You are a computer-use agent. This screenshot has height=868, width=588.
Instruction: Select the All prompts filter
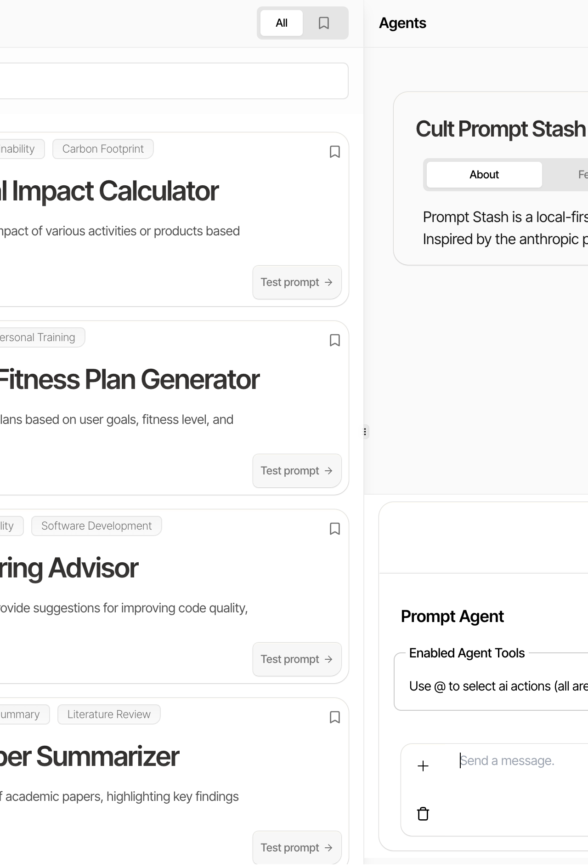[x=282, y=23]
